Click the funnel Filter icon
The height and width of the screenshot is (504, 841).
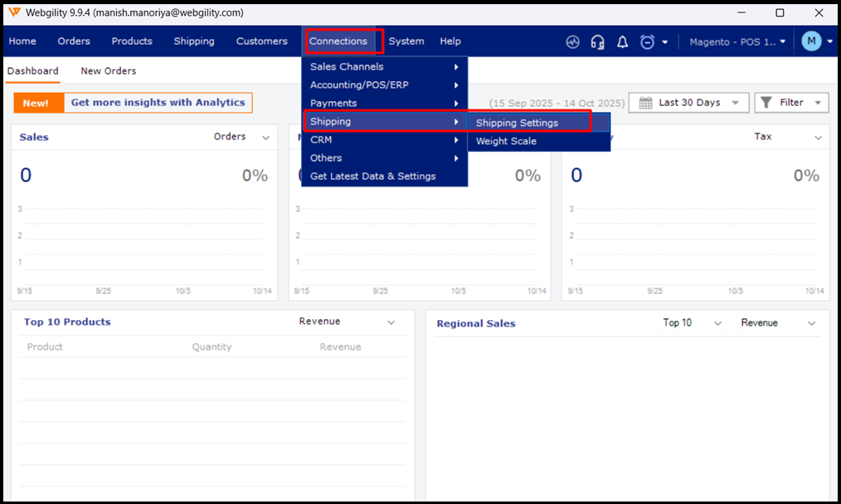pyautogui.click(x=766, y=103)
